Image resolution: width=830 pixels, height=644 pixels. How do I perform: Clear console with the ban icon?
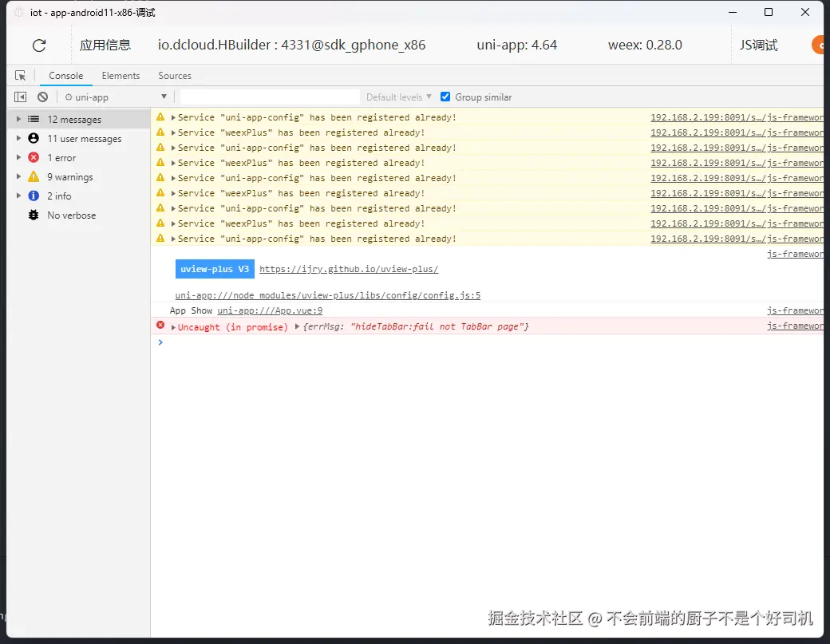click(x=43, y=97)
